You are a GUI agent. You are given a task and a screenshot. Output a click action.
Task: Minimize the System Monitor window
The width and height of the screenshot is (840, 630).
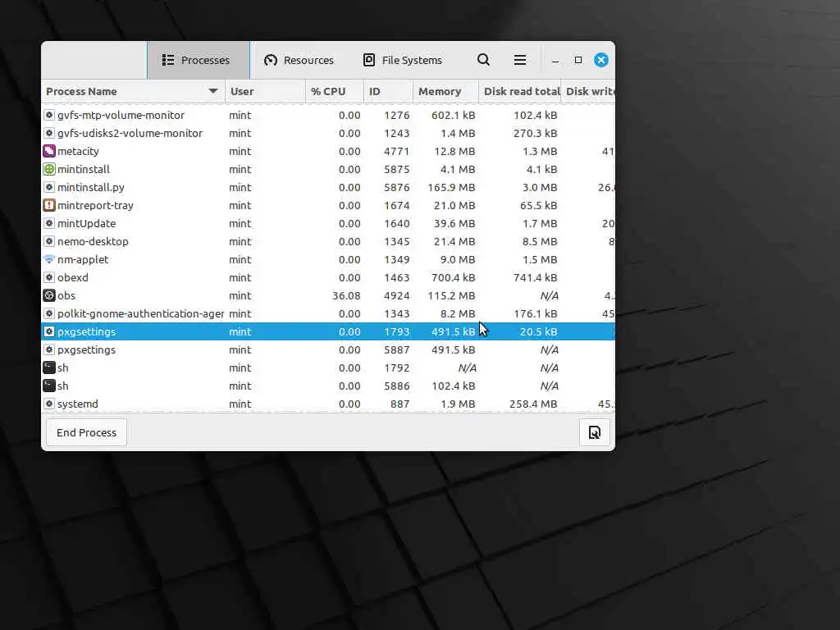[555, 61]
